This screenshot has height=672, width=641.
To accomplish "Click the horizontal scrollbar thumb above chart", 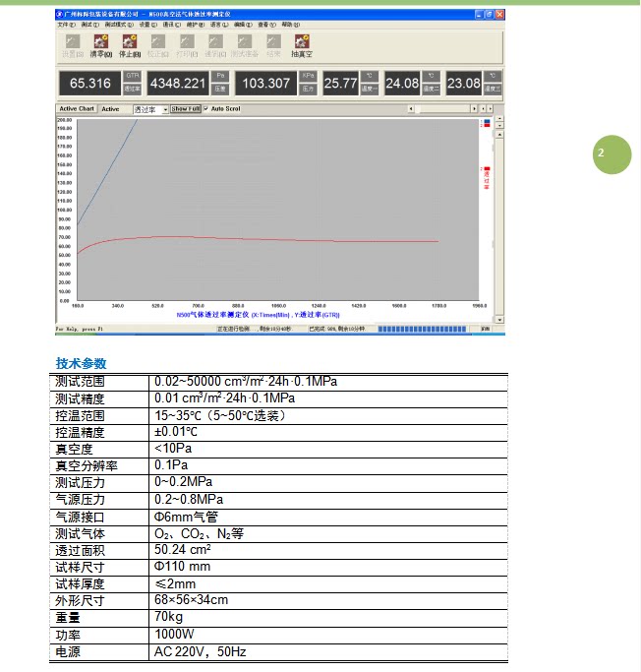I will point(443,109).
